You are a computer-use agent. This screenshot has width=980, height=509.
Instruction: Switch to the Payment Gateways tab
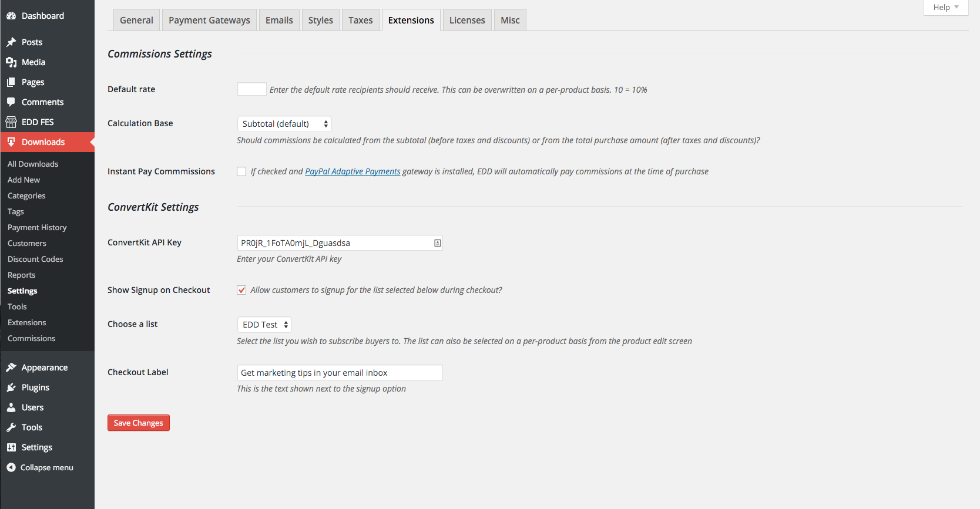209,20
